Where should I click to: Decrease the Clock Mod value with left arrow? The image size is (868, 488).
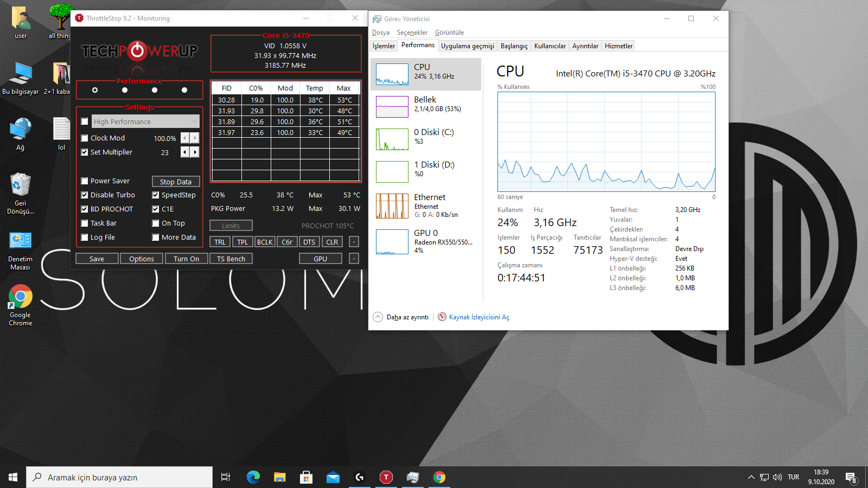tap(185, 138)
